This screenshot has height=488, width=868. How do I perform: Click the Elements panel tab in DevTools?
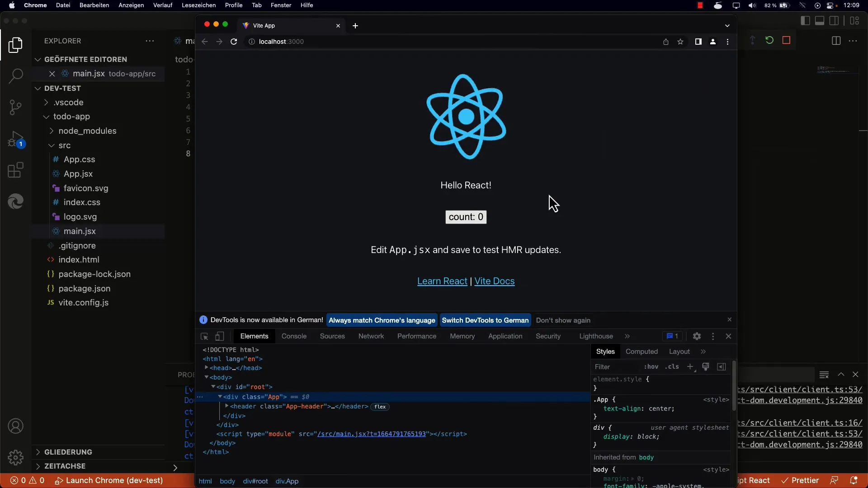click(254, 336)
